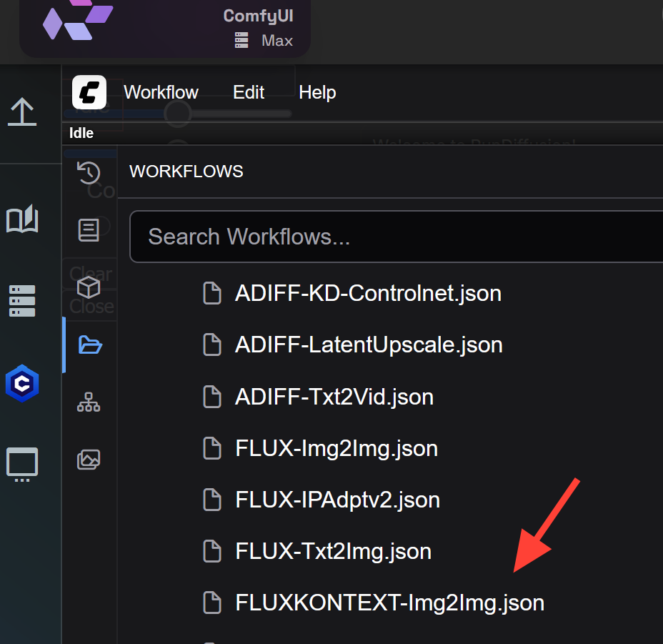The height and width of the screenshot is (644, 663).
Task: Click the upload arrow icon in left rail
Action: (x=22, y=112)
